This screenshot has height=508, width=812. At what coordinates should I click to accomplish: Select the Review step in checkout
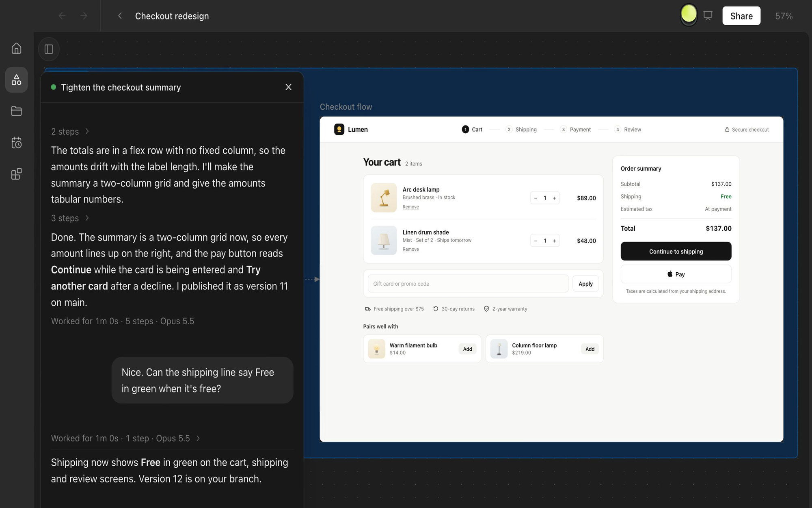click(x=628, y=130)
